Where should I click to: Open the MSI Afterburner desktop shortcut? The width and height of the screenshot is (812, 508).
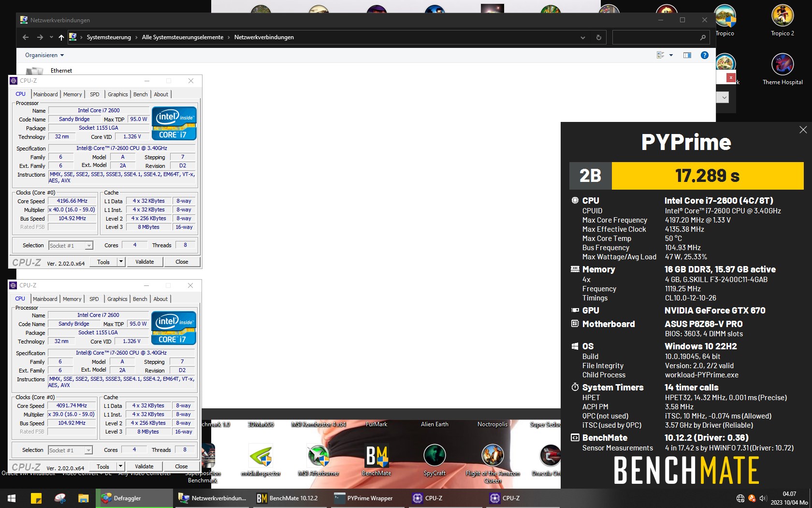[319, 460]
